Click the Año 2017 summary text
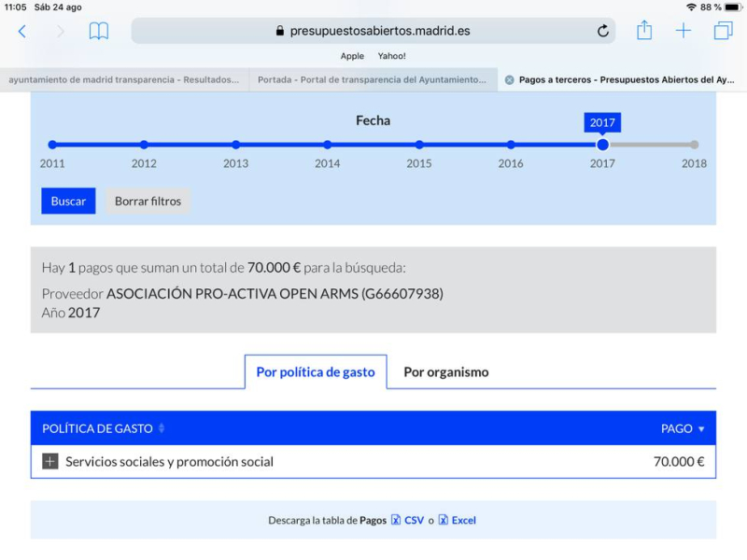This screenshot has width=747, height=560. point(71,313)
